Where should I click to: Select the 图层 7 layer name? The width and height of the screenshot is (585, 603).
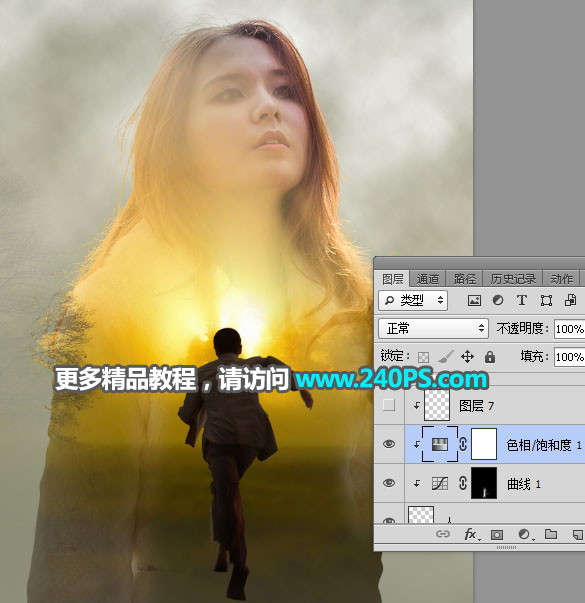[476, 406]
